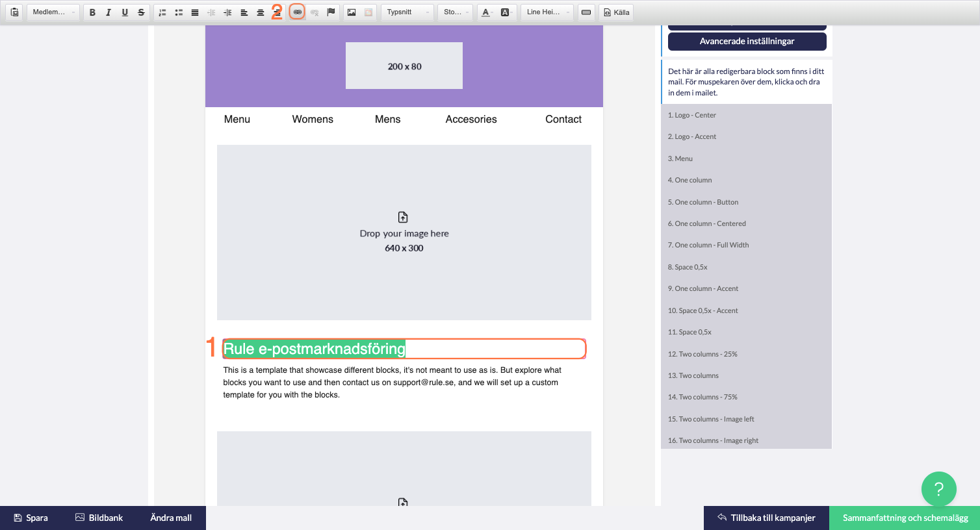Open the background color picker
The width and height of the screenshot is (980, 530).
506,12
